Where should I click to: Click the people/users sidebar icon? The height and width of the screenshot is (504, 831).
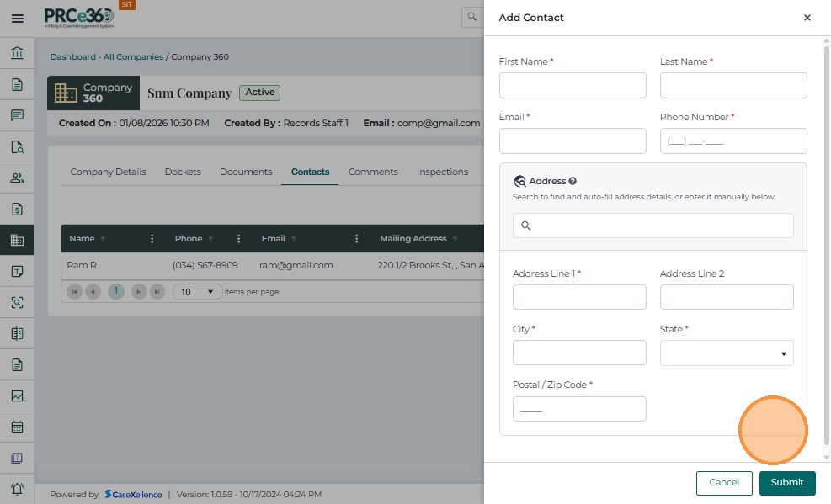tap(17, 178)
